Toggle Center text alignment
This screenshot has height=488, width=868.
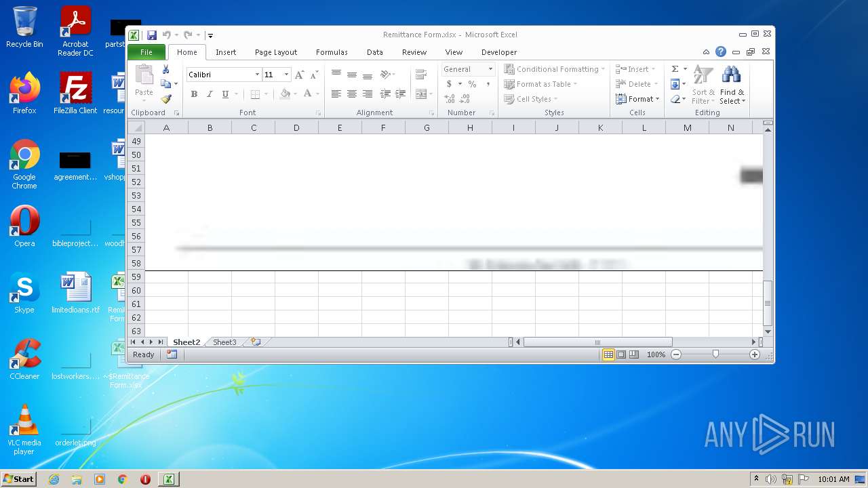[352, 94]
